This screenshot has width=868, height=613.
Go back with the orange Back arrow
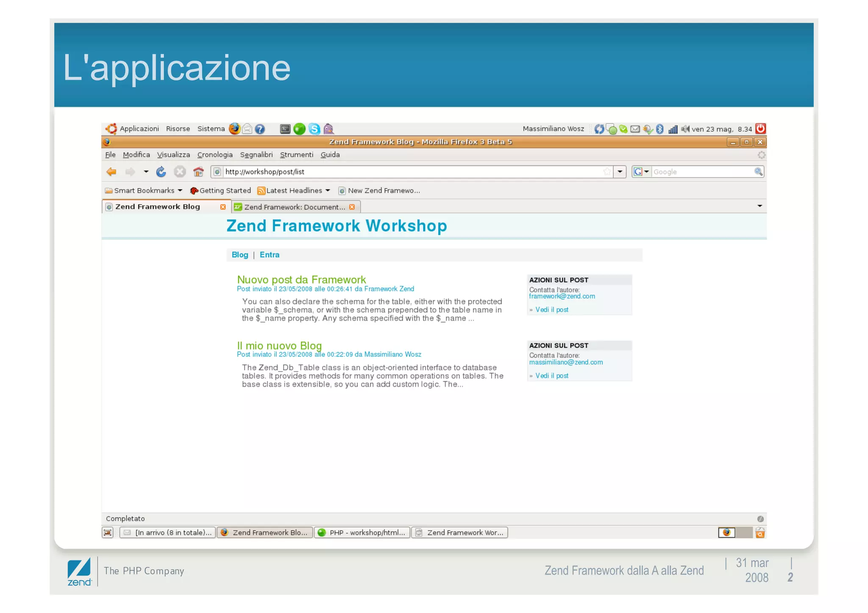coord(111,172)
